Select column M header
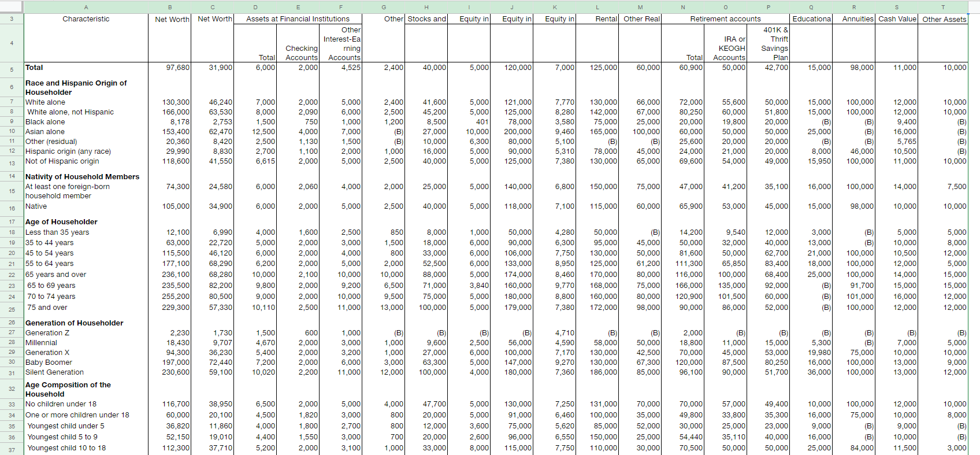The width and height of the screenshot is (980, 455). tap(640, 7)
